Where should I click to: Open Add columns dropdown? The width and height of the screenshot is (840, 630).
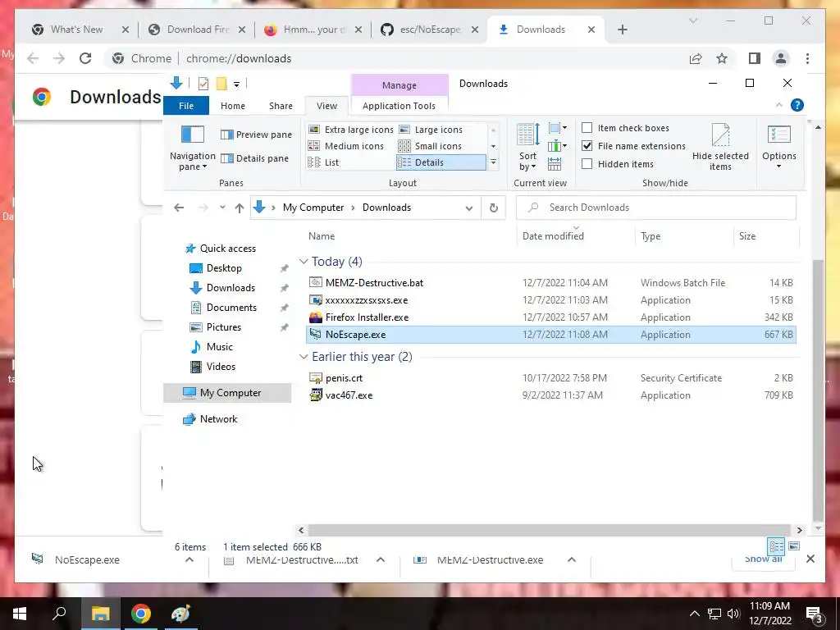coord(558,146)
